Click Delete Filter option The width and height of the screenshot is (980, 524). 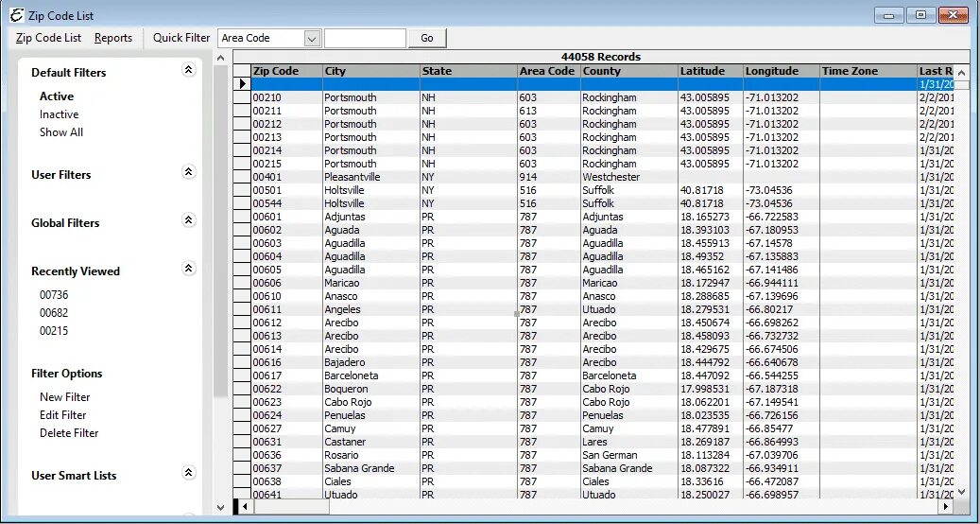(x=69, y=432)
